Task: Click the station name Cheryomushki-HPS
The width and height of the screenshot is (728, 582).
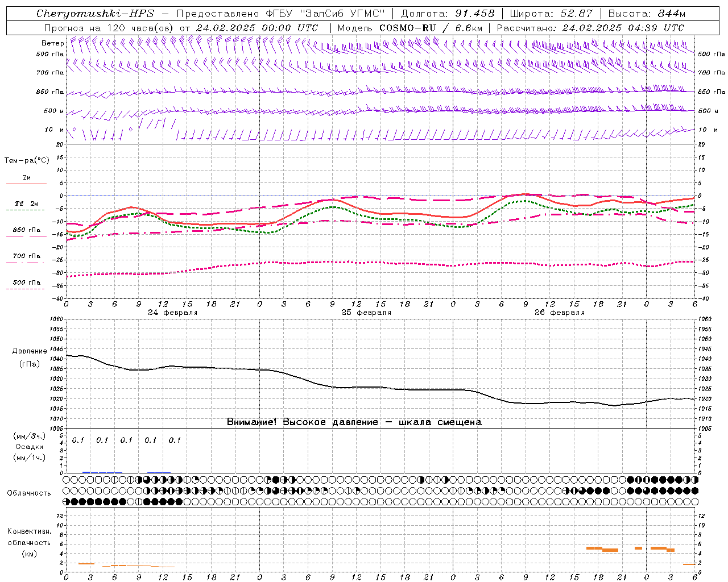Action: (x=95, y=14)
